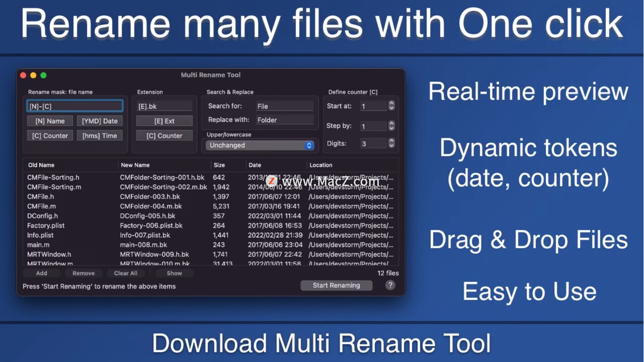Click the help question mark icon
This screenshot has width=644, height=362.
(390, 285)
